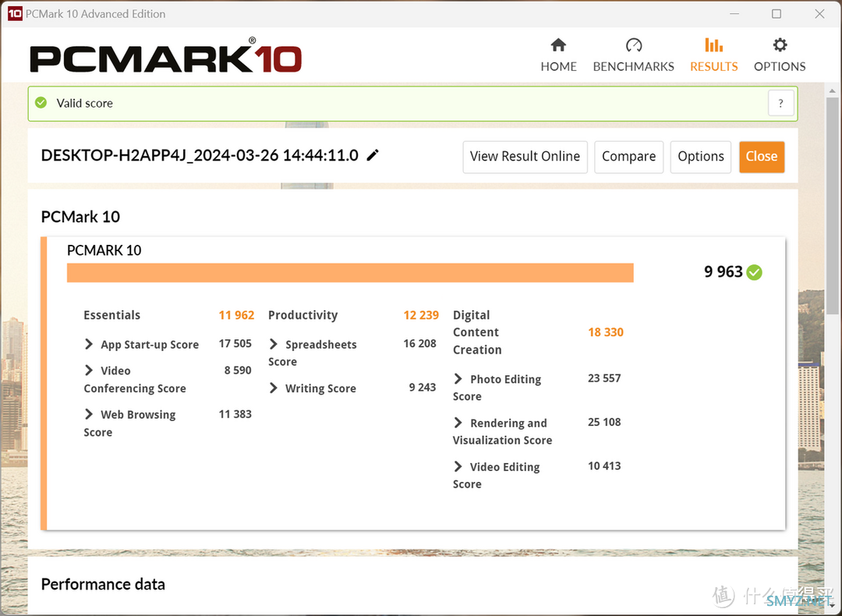Click View Result Online button

[x=525, y=157]
